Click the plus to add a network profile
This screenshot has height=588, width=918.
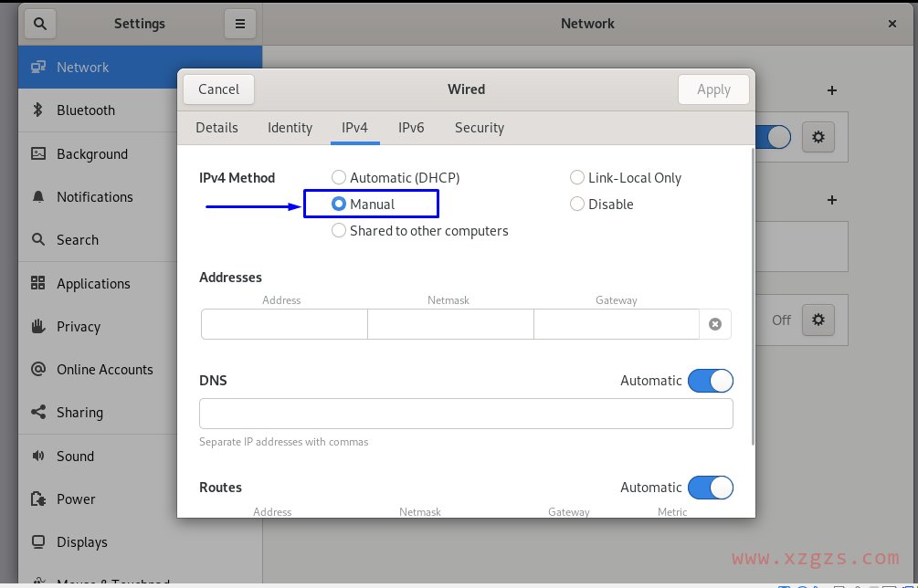click(831, 90)
